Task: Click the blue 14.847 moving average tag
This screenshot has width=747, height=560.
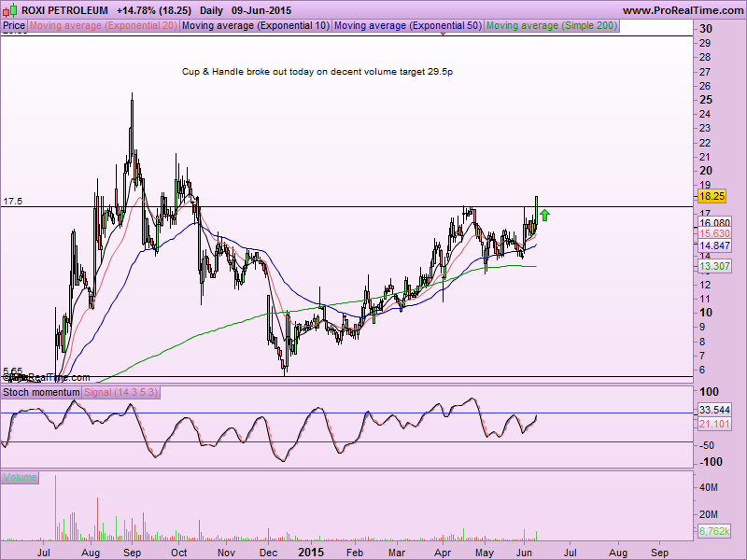Action: 714,245
